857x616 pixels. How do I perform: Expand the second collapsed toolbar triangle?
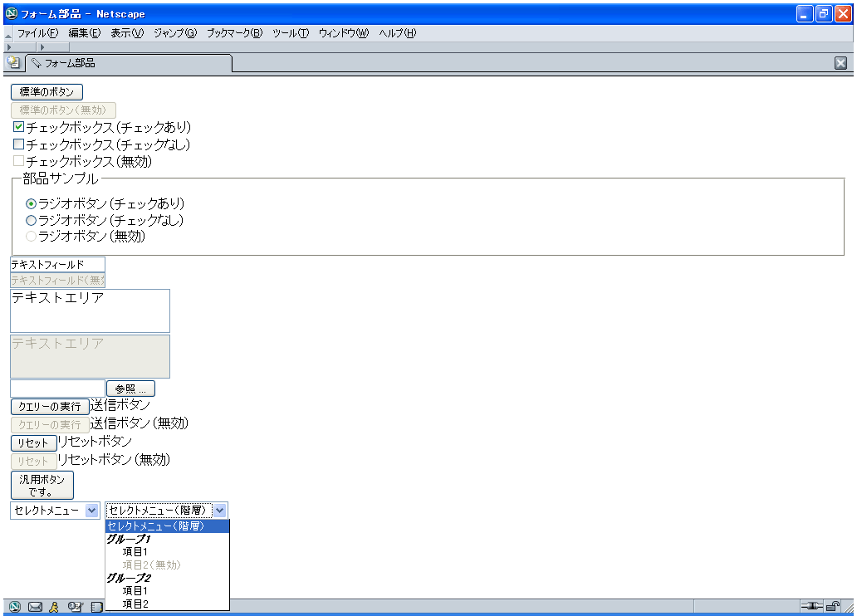click(x=42, y=47)
